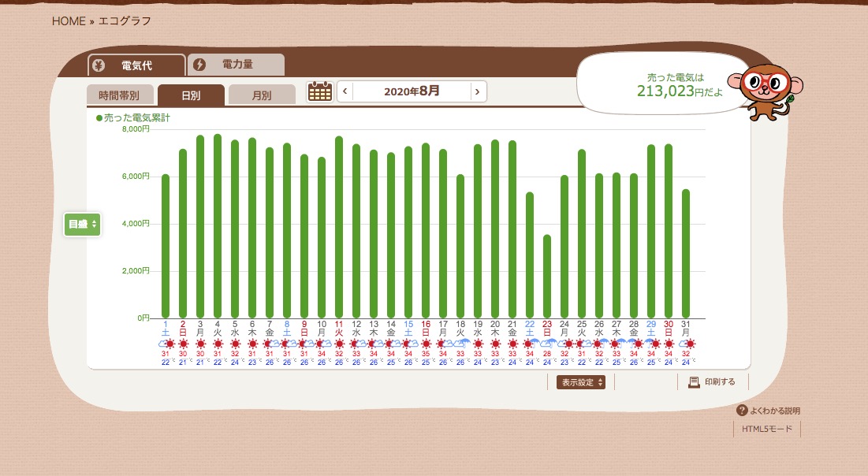868x476 pixels.
Task: Open the calendar date picker icon
Action: [x=320, y=91]
